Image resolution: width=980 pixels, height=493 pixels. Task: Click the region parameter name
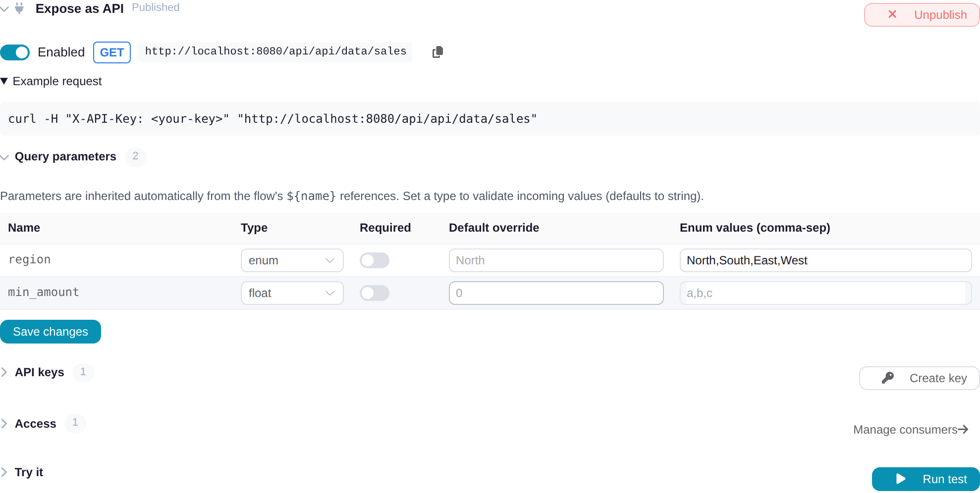(29, 260)
